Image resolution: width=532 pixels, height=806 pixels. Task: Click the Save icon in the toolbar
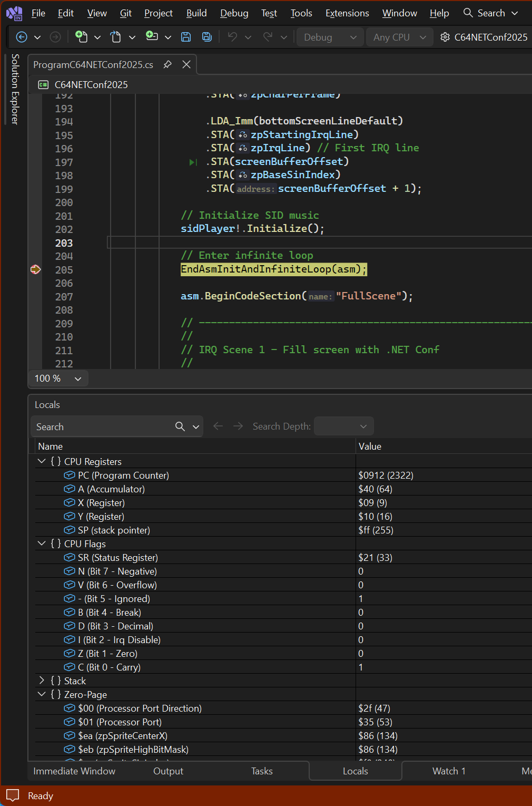pyautogui.click(x=186, y=37)
